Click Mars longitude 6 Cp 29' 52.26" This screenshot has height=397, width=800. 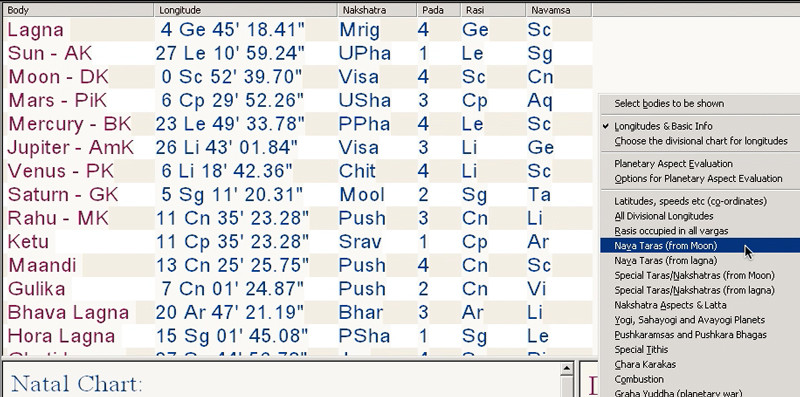pyautogui.click(x=232, y=100)
